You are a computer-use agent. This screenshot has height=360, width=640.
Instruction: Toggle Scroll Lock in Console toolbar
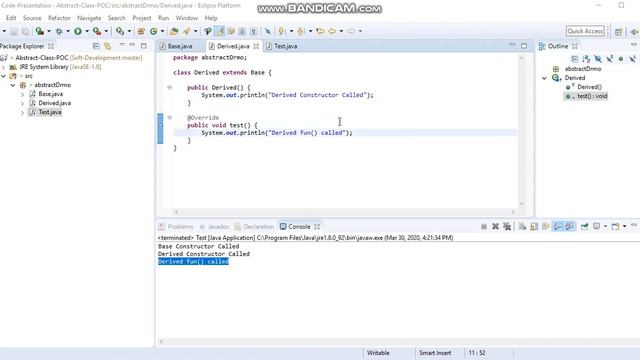coord(534,227)
